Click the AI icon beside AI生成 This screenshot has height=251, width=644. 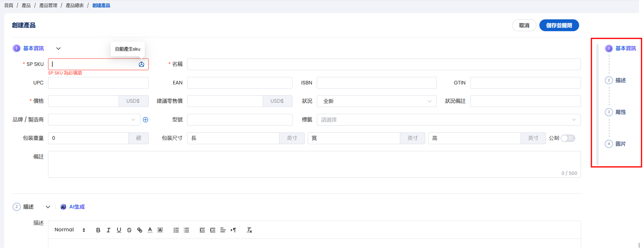click(x=63, y=207)
